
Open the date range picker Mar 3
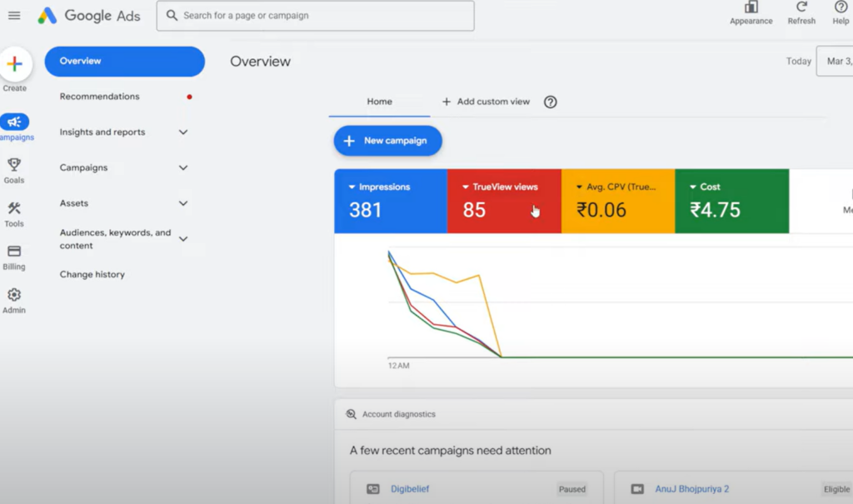(835, 61)
